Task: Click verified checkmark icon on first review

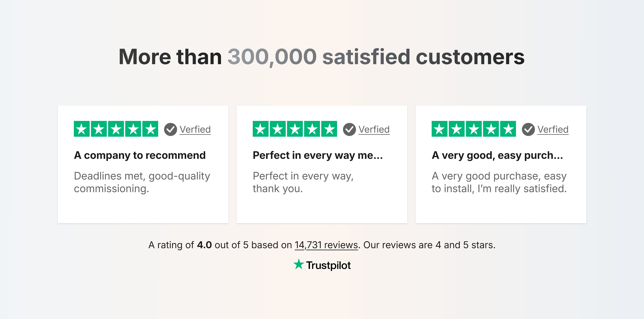Action: [x=170, y=130]
